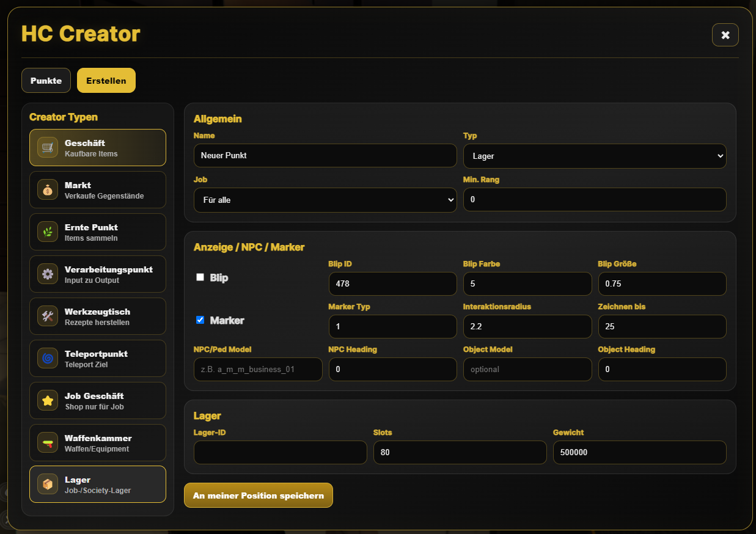756x534 pixels.
Task: Enable the Blip checkbox
Action: pos(200,277)
